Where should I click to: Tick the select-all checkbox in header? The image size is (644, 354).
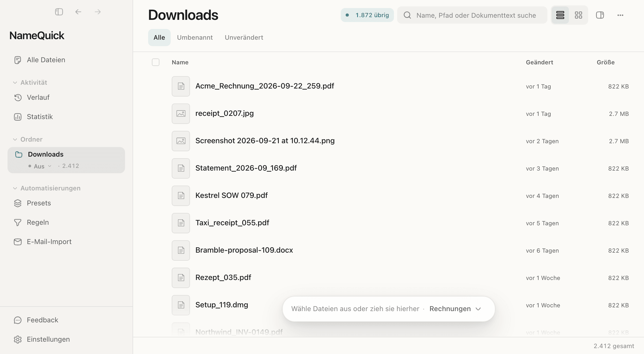pyautogui.click(x=156, y=62)
